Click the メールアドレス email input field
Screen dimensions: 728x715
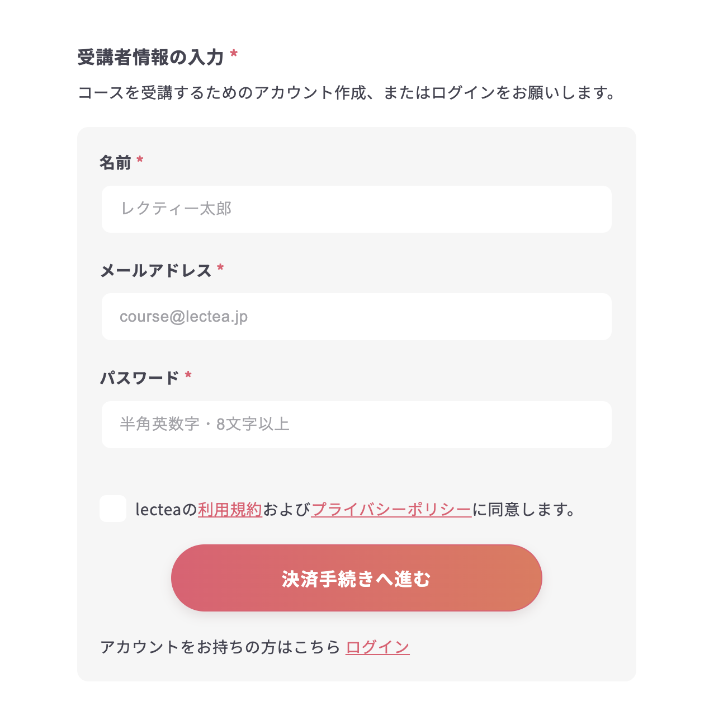click(356, 317)
